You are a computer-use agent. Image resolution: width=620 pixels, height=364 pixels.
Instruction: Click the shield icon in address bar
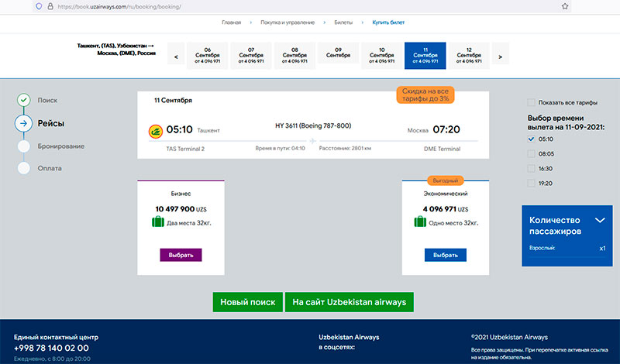pyautogui.click(x=38, y=5)
